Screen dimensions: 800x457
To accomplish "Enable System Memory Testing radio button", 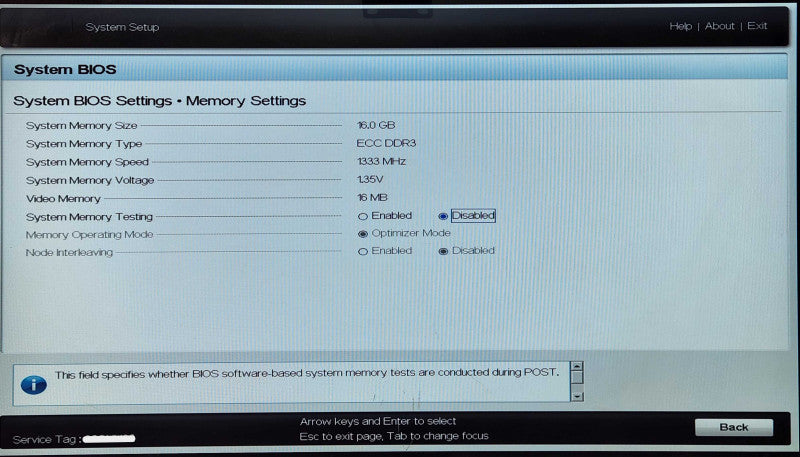I will coord(363,216).
